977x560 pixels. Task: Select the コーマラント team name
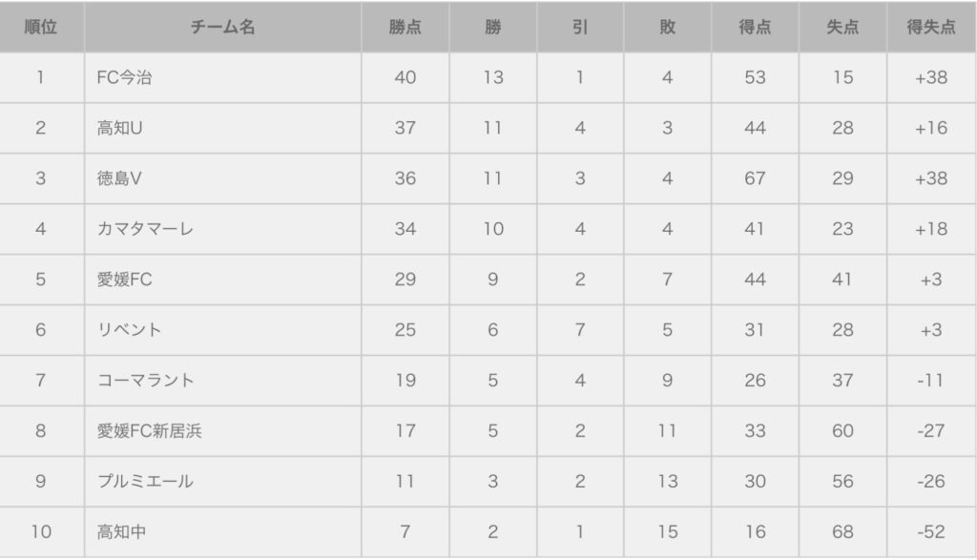(x=145, y=381)
